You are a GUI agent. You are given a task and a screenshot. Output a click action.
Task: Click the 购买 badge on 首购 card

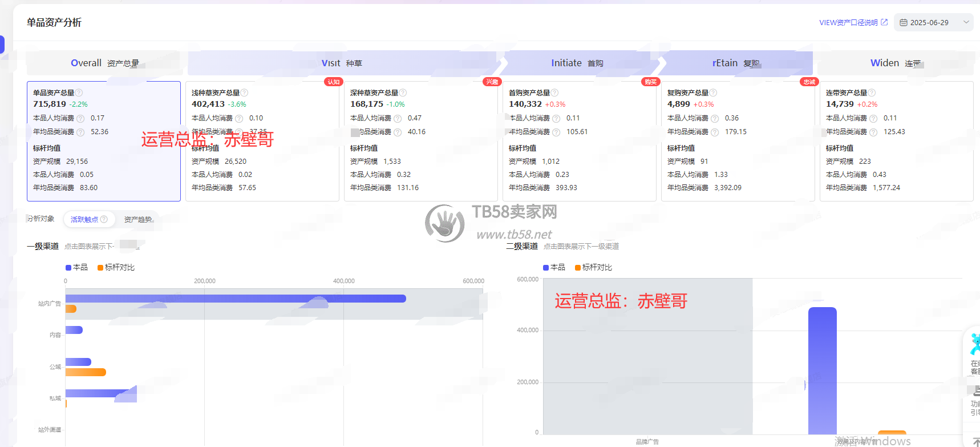[x=650, y=82]
